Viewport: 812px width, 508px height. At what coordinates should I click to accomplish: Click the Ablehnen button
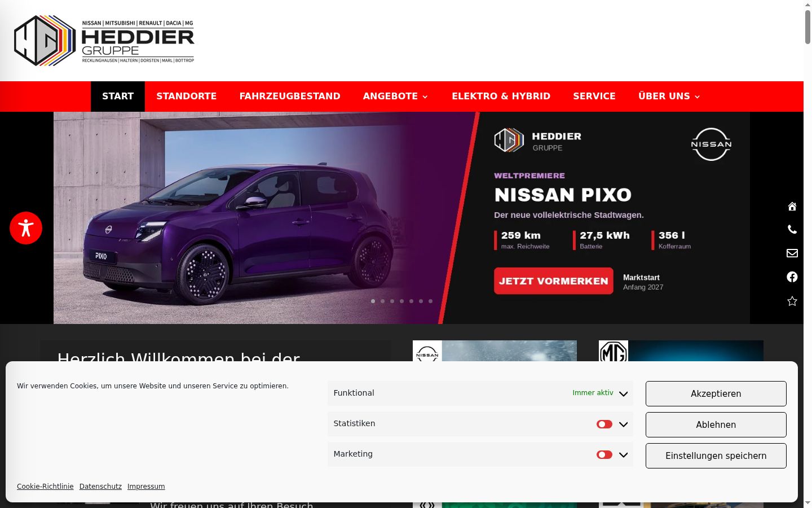pos(716,424)
